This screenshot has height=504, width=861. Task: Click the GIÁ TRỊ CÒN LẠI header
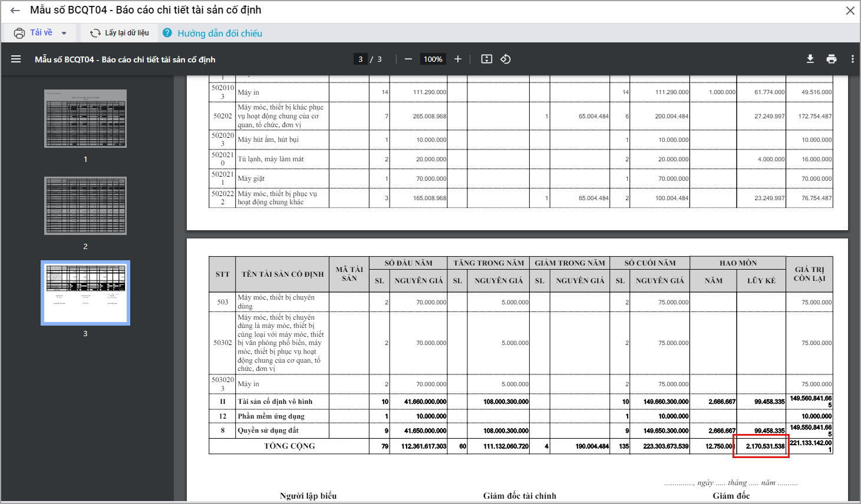(810, 274)
